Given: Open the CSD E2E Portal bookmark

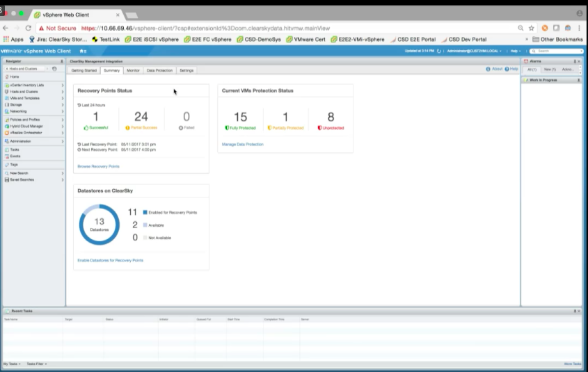Looking at the screenshot, I should click(413, 40).
